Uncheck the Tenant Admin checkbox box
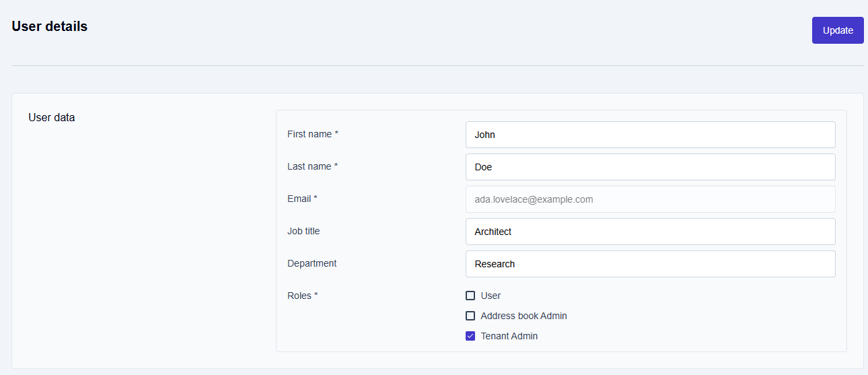 [x=470, y=336]
